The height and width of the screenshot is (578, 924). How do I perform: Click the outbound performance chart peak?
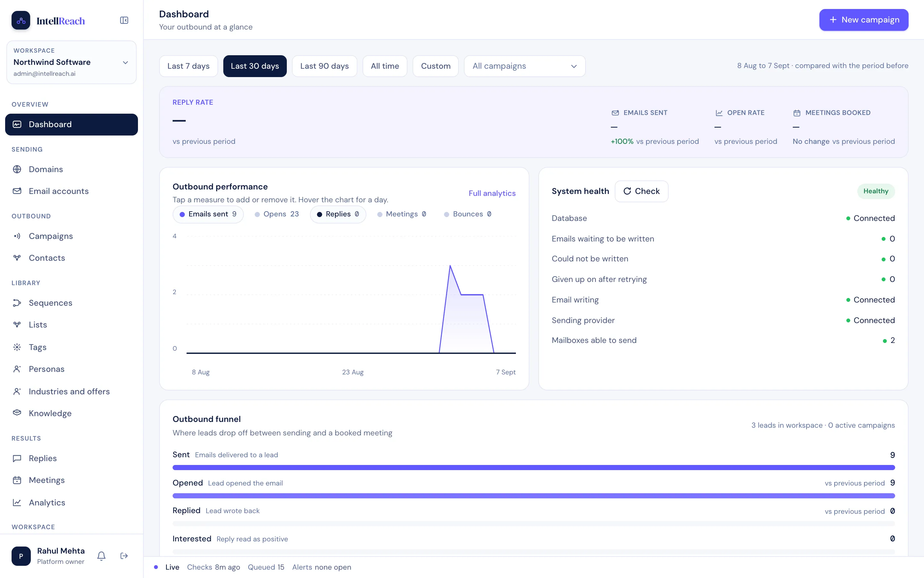pos(450,266)
